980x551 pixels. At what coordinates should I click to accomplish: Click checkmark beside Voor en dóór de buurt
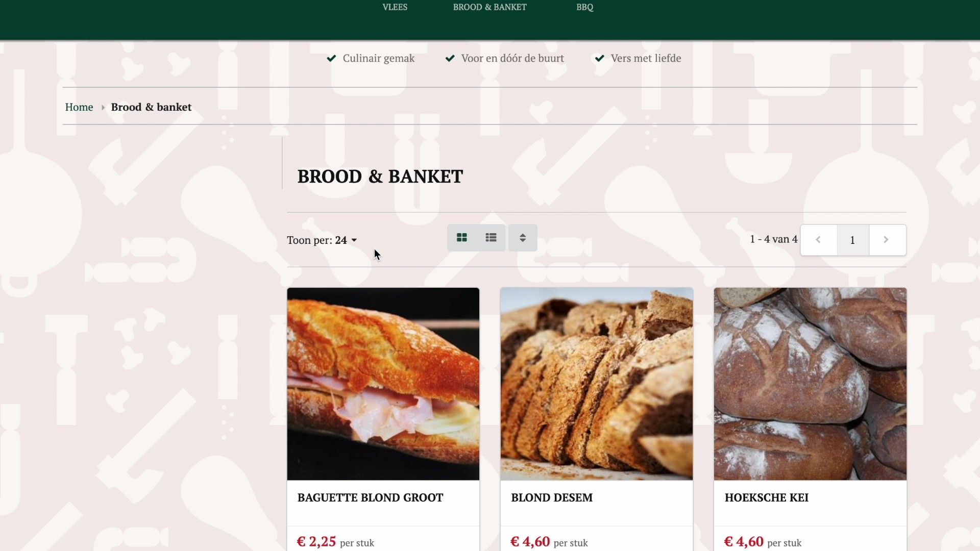click(450, 58)
